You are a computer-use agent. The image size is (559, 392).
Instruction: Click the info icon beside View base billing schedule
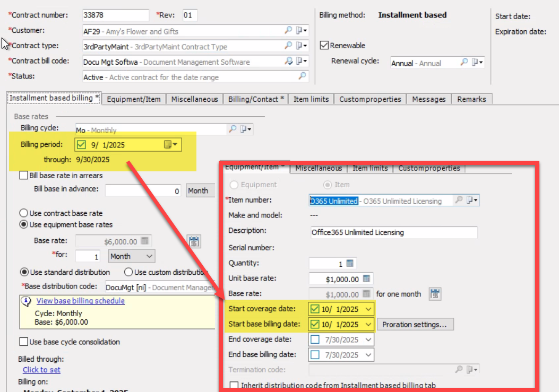point(26,301)
